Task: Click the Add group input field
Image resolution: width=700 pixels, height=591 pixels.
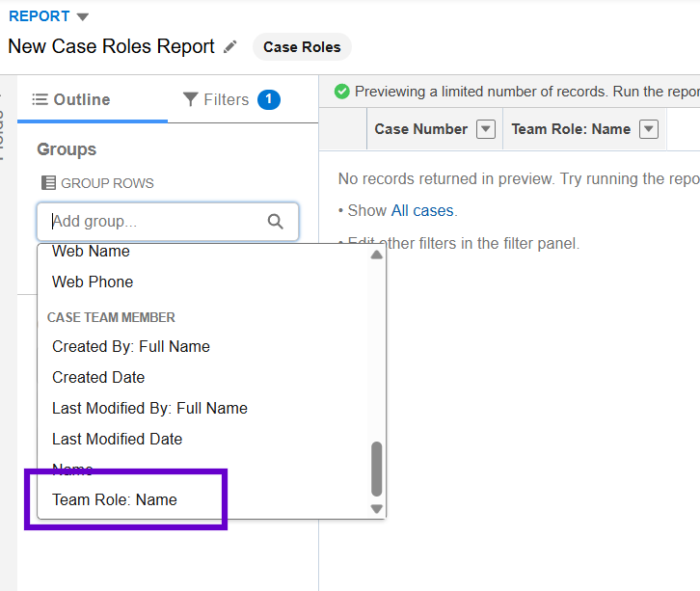Action: tap(154, 222)
